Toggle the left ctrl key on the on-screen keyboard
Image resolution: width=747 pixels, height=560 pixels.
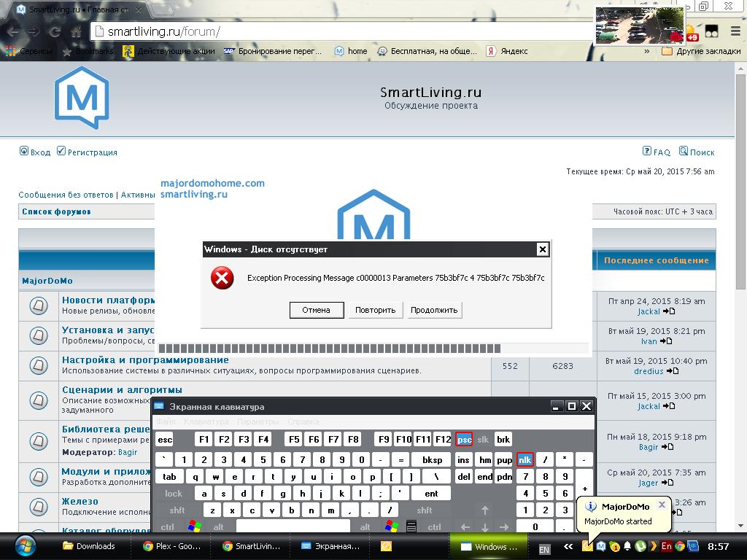coord(167,526)
